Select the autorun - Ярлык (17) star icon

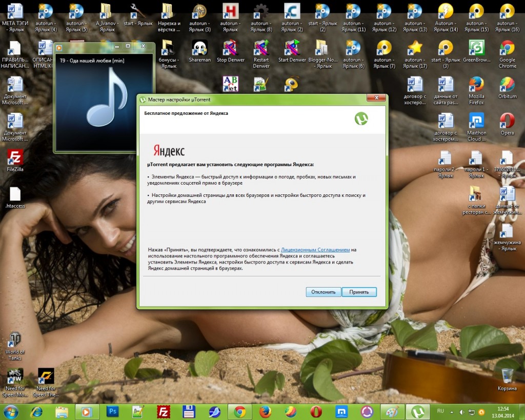[x=415, y=54]
